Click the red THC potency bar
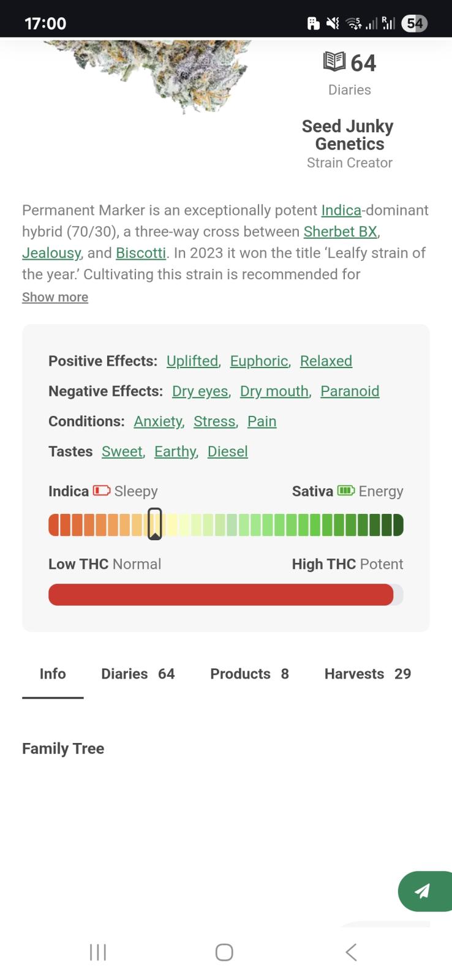 (220, 595)
